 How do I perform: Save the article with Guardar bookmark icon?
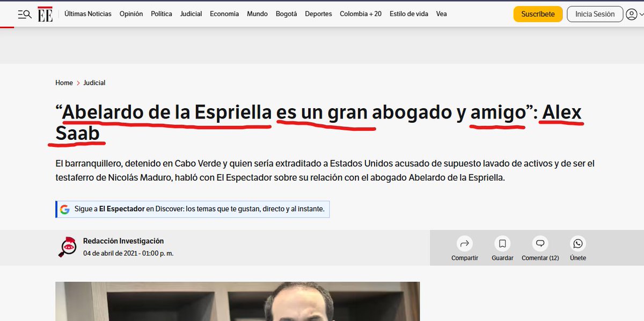click(x=502, y=244)
